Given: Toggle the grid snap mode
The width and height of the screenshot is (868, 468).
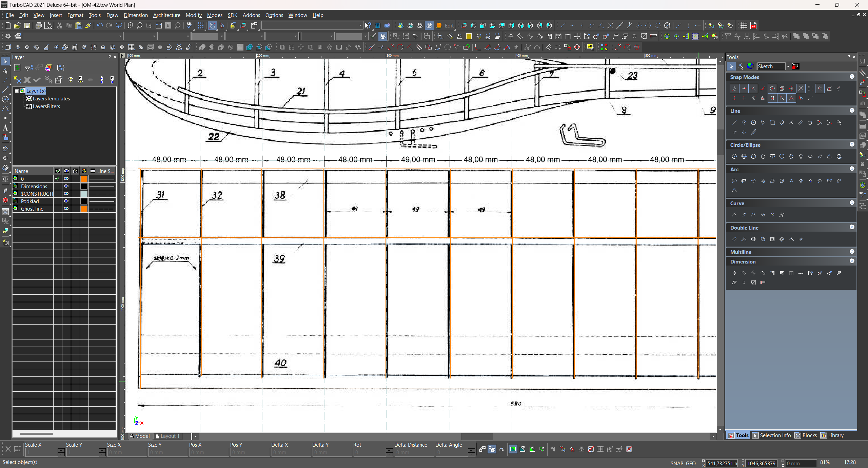Looking at the screenshot, I should coord(810,89).
